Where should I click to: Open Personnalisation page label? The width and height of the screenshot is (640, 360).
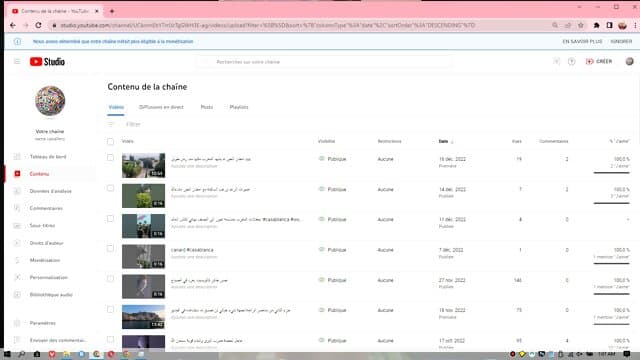[49, 277]
